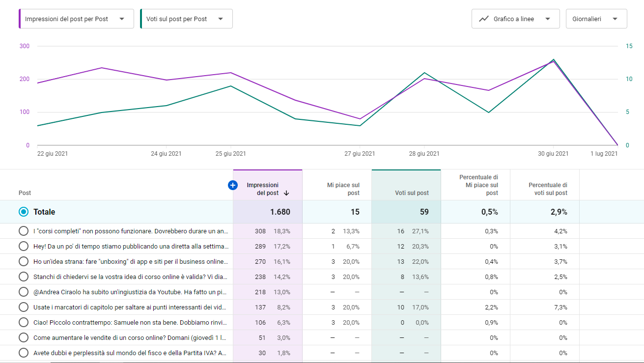Open post 'Ho un'idea strana: fare "unboxing"'
This screenshot has height=363, width=644.
pos(131,261)
